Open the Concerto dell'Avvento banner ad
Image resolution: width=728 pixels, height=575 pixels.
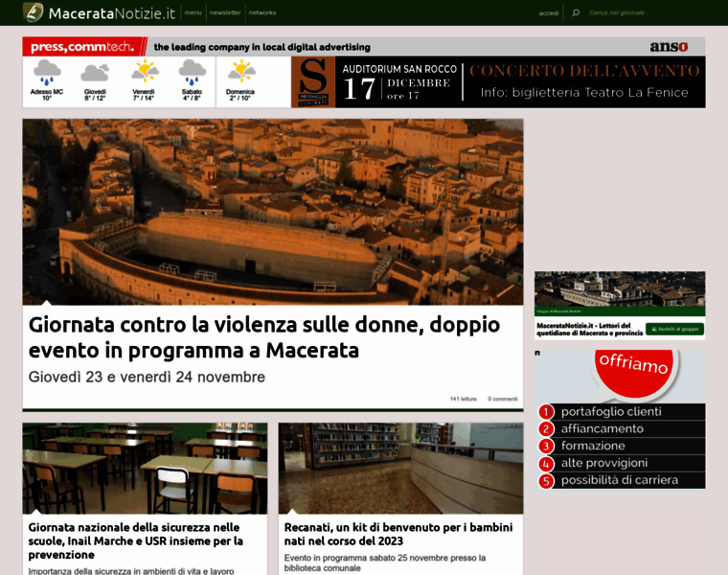(498, 82)
